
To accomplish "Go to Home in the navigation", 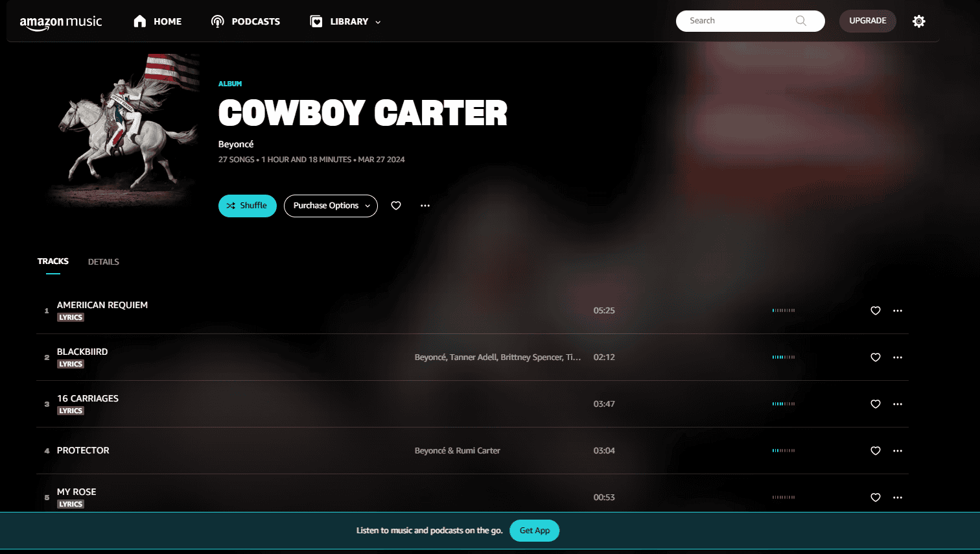I will pos(157,21).
